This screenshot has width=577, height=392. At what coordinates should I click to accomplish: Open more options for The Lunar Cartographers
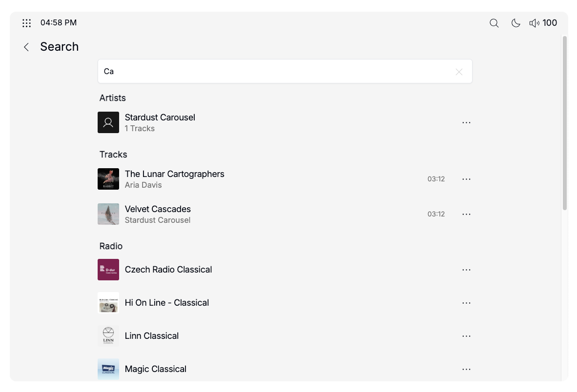coord(466,179)
